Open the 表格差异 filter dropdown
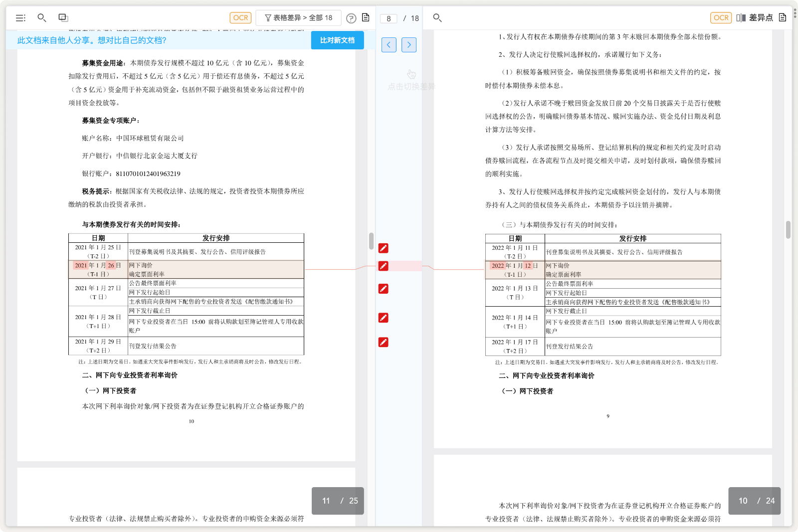Image resolution: width=798 pixels, height=532 pixels. click(298, 17)
